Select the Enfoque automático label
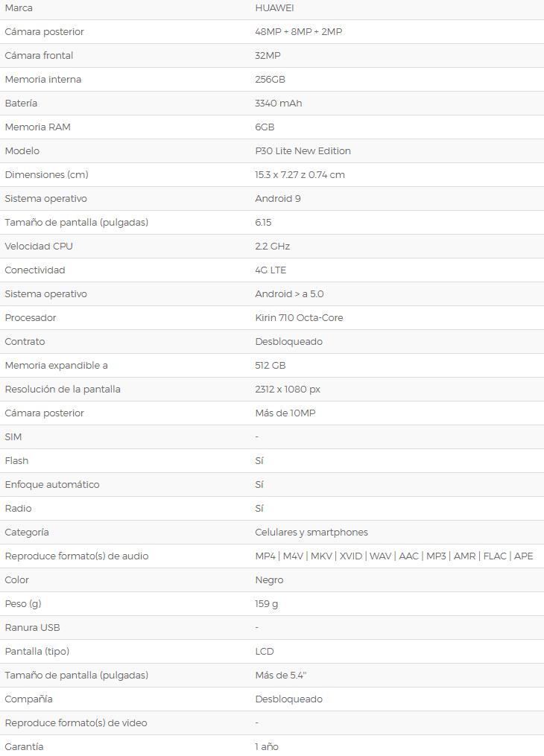Image resolution: width=544 pixels, height=756 pixels. pyautogui.click(x=52, y=485)
